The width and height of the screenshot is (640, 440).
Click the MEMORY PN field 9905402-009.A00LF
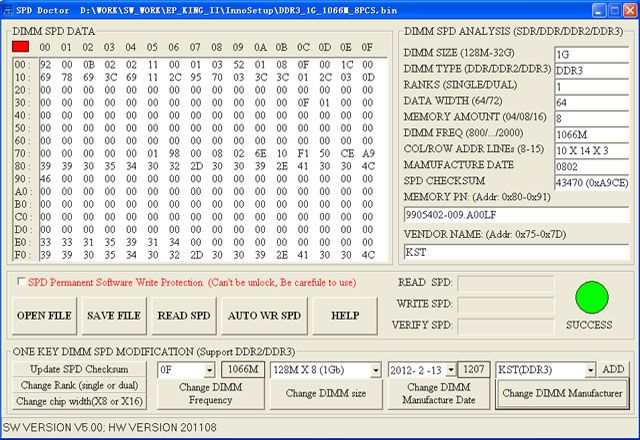pos(516,215)
